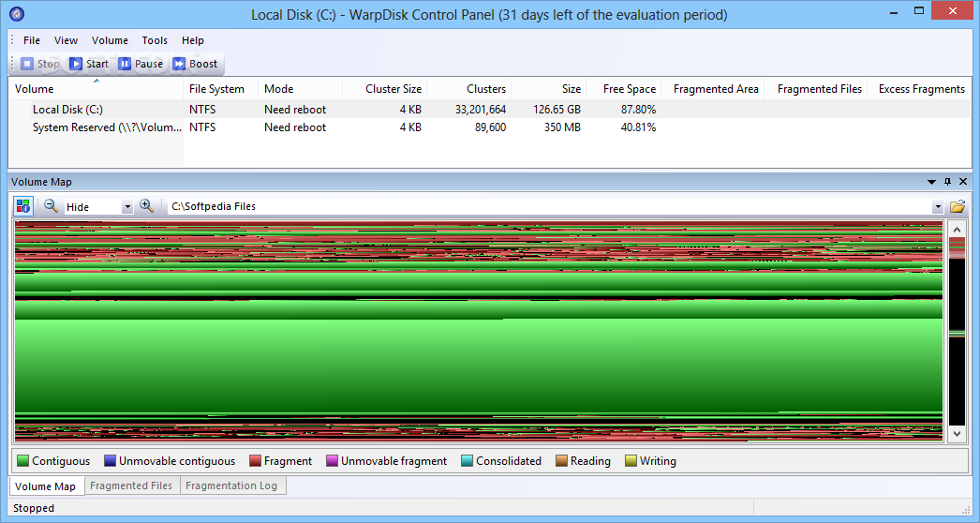The height and width of the screenshot is (523, 980).
Task: Switch to the Volume Map tab
Action: [46, 486]
